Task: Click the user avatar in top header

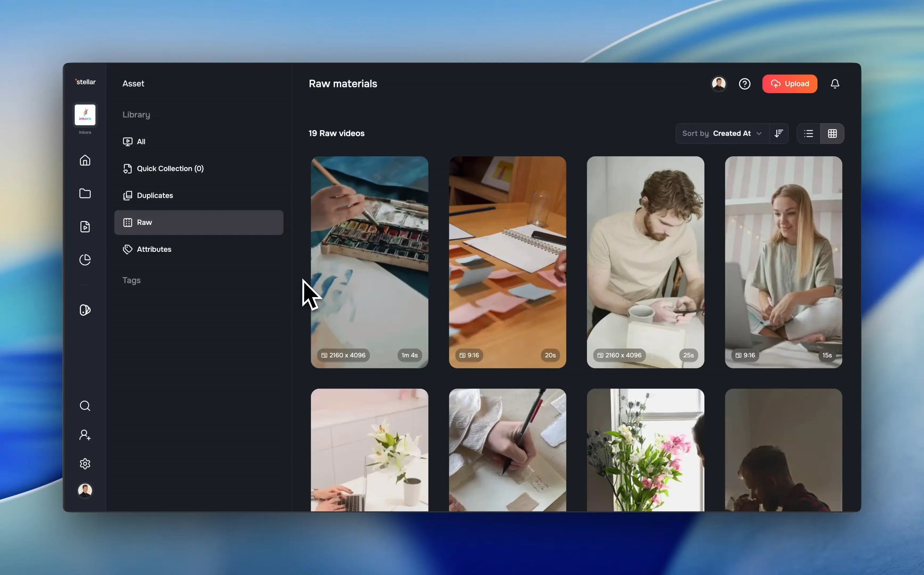Action: 719,84
